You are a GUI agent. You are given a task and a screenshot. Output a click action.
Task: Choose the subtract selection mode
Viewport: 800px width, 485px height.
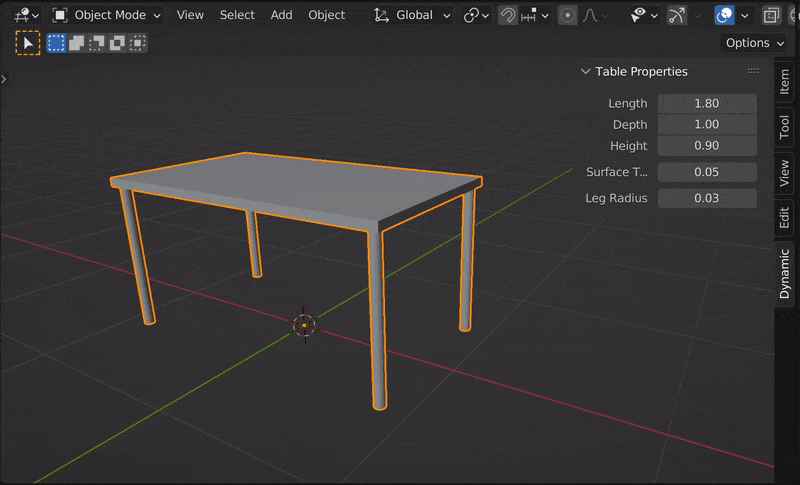96,43
